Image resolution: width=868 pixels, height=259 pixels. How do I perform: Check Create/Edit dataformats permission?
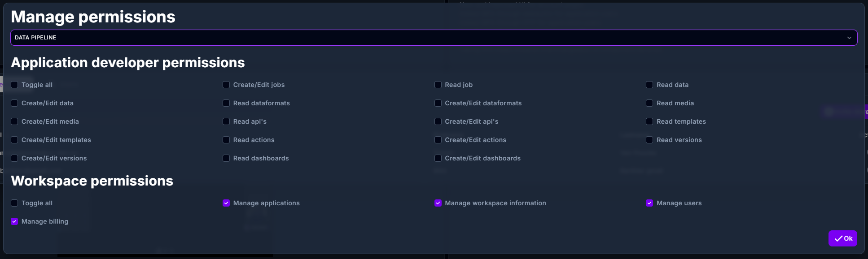pyautogui.click(x=438, y=103)
